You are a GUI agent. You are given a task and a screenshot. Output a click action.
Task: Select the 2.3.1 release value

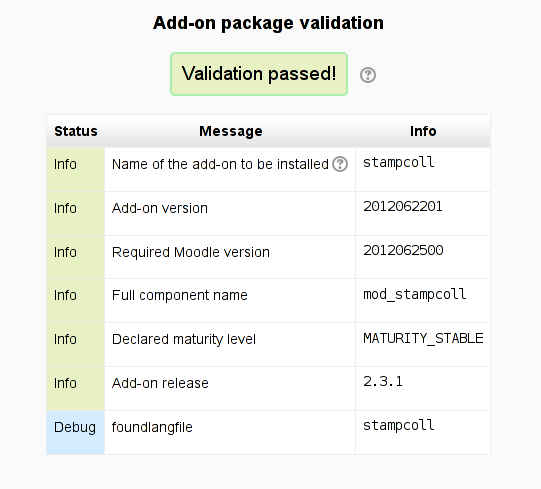click(383, 381)
